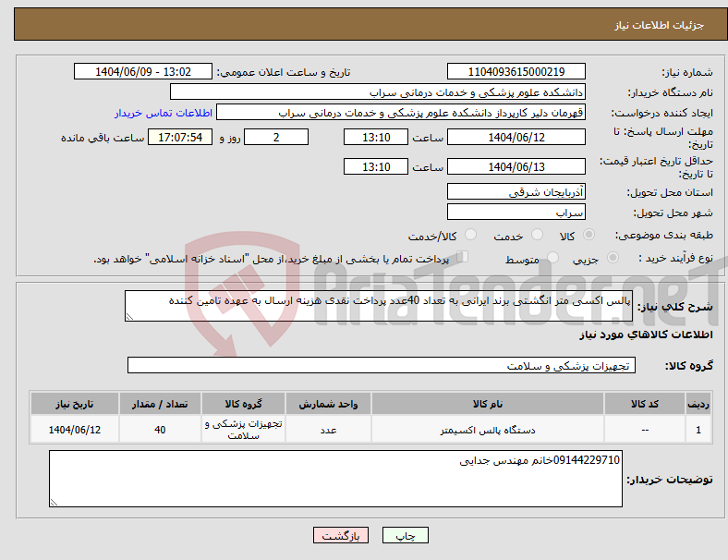
Task: Click the گروه کالا field تجهیزات پزشکی و سلامت
Action: click(382, 365)
